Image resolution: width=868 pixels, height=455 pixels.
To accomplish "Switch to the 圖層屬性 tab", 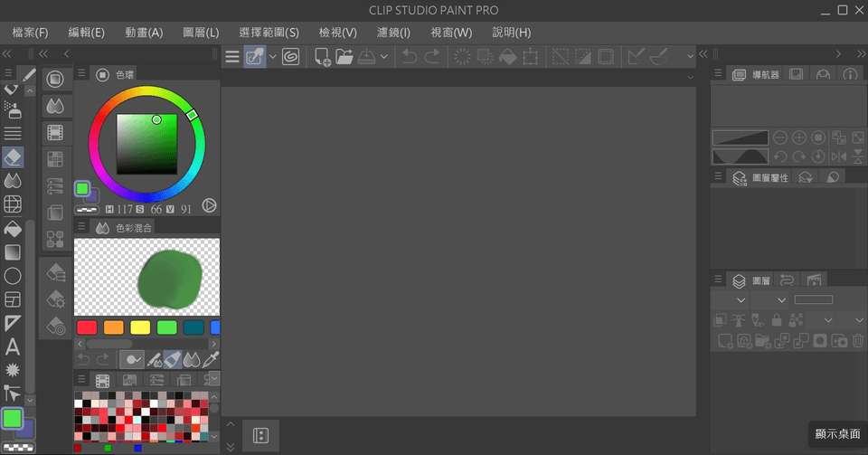I will click(760, 177).
